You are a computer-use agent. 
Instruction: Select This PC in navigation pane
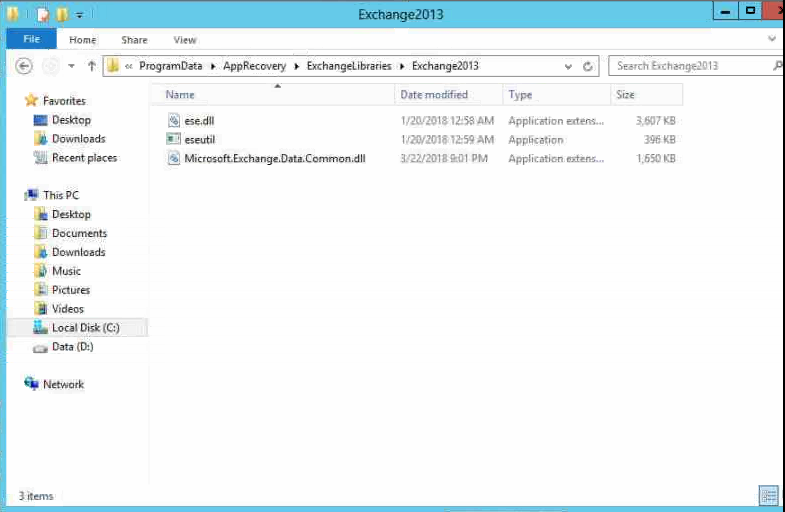(x=61, y=195)
